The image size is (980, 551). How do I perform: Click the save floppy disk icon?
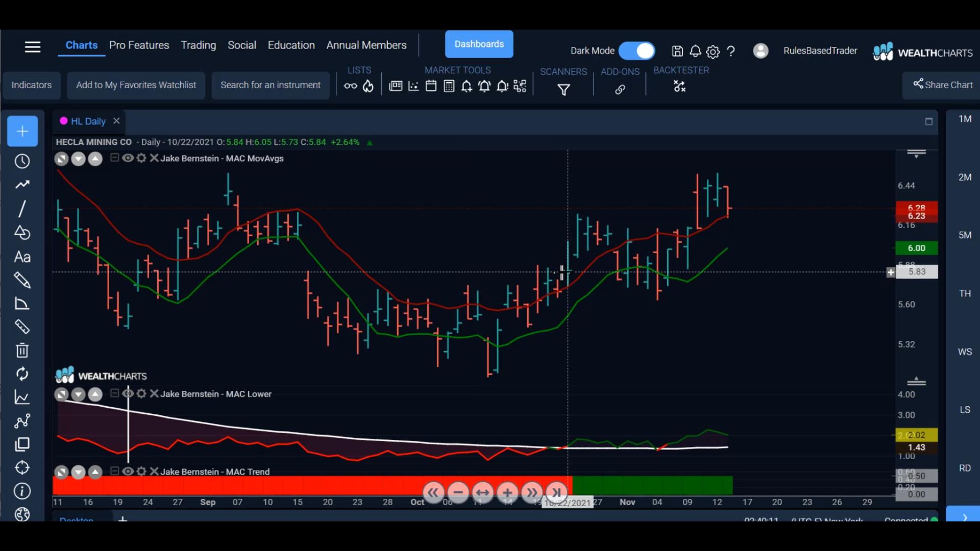pyautogui.click(x=677, y=51)
